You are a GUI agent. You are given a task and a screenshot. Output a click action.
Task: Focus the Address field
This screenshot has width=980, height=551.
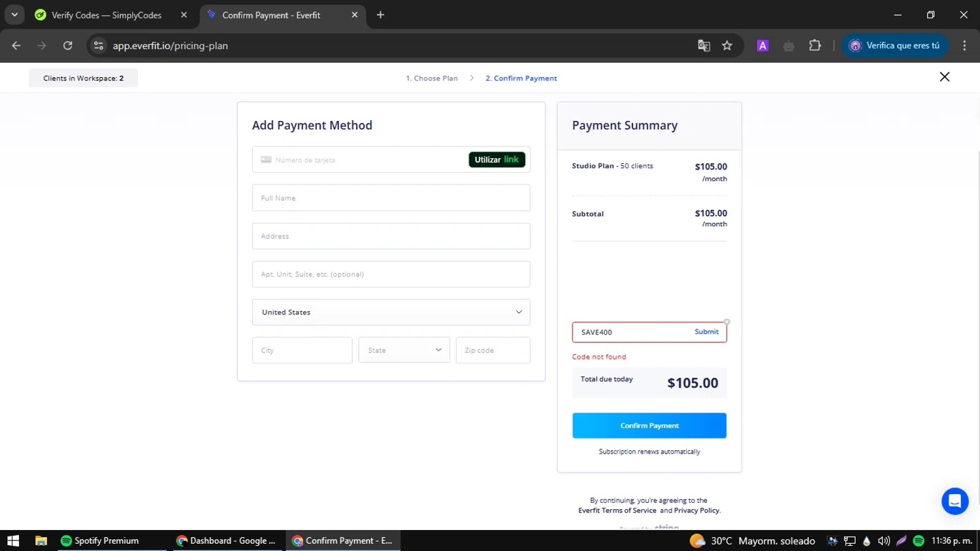pos(391,236)
